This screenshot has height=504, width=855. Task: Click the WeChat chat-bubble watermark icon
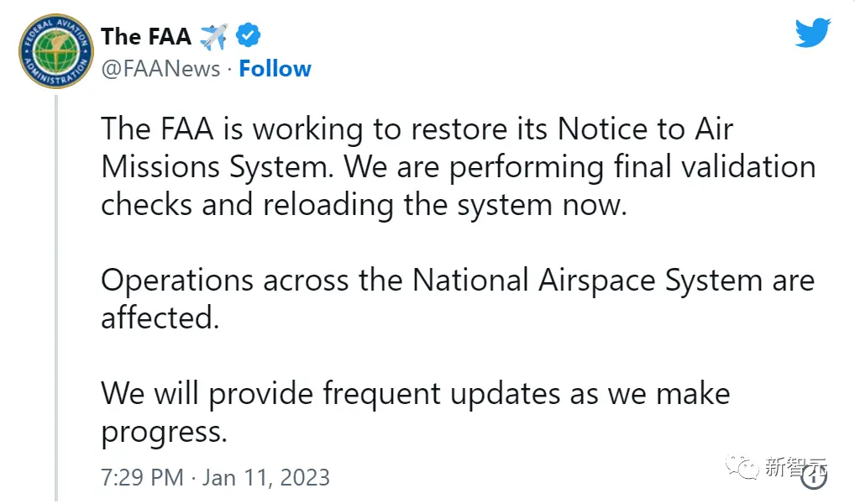coord(742,466)
